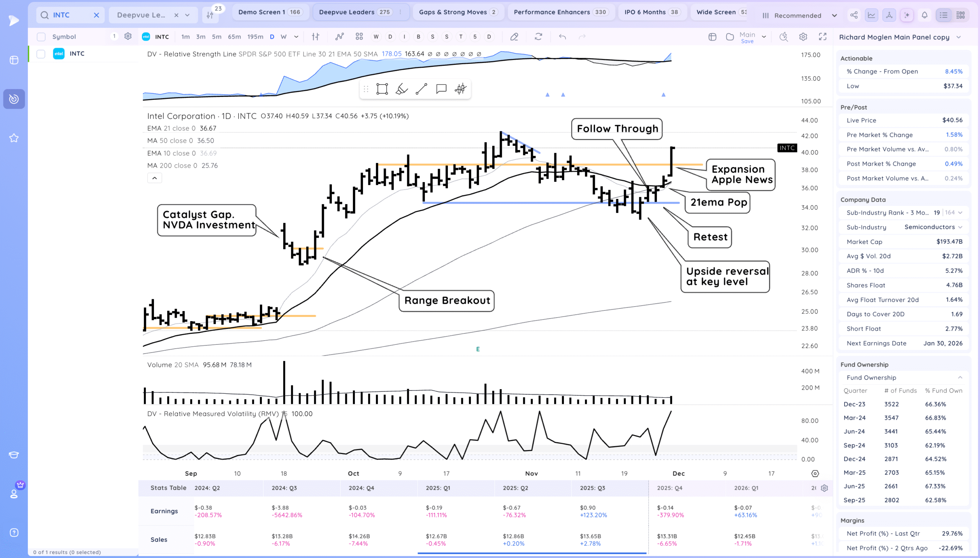Screen dimensions: 980x558
Task: Clear the INTC search field
Action: (x=96, y=15)
